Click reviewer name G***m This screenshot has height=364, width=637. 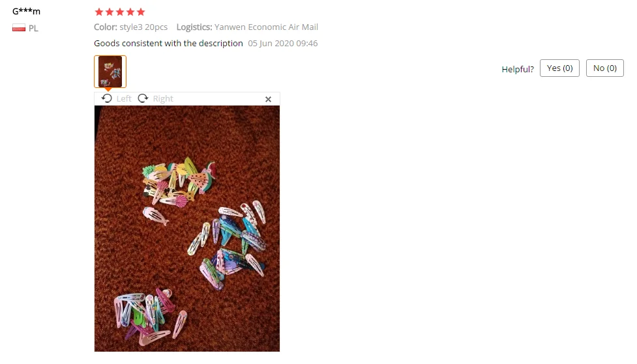(27, 11)
